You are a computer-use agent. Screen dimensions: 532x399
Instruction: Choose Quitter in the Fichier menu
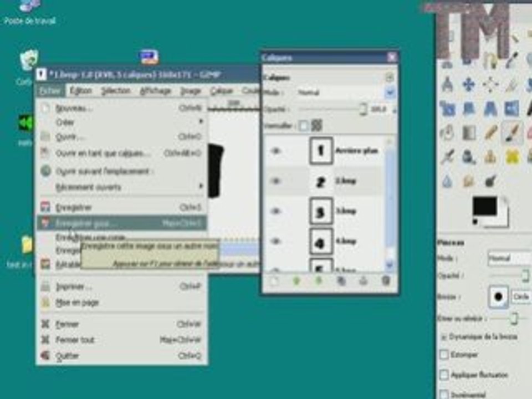pyautogui.click(x=121, y=356)
